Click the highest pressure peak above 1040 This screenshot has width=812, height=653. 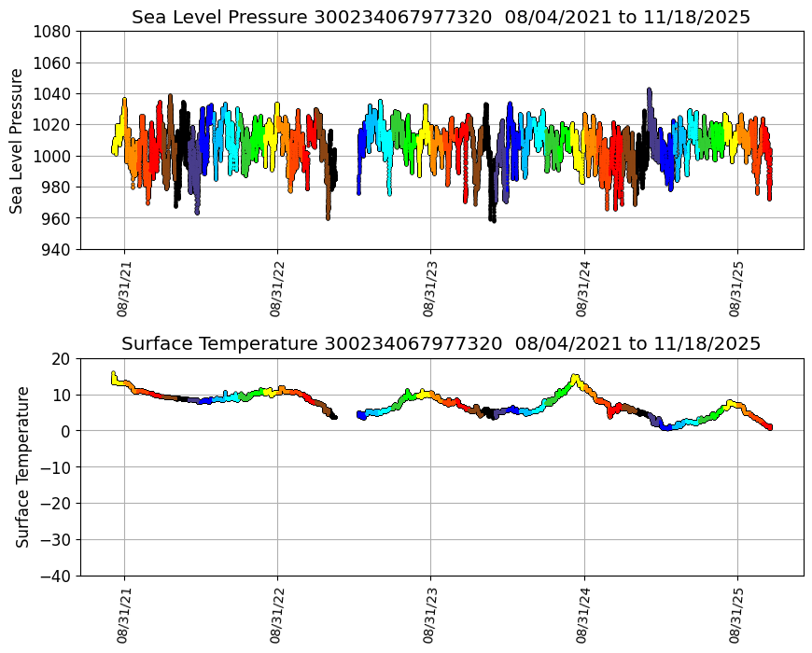(649, 91)
